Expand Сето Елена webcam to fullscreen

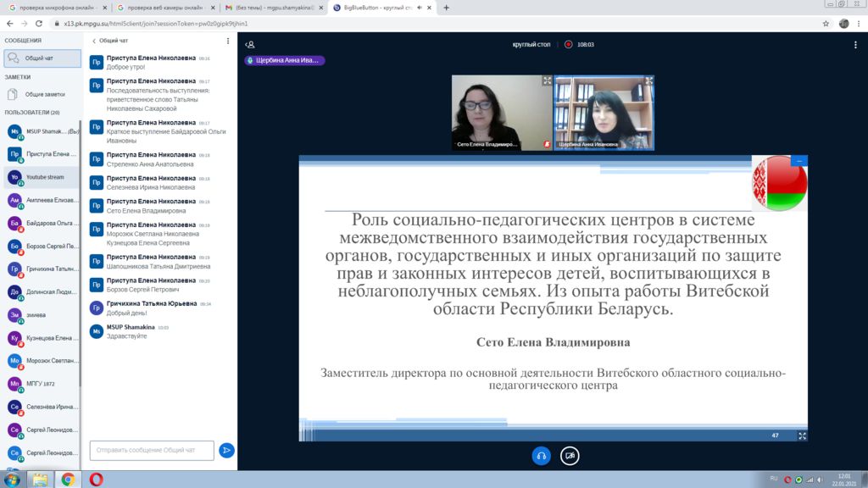pyautogui.click(x=547, y=81)
